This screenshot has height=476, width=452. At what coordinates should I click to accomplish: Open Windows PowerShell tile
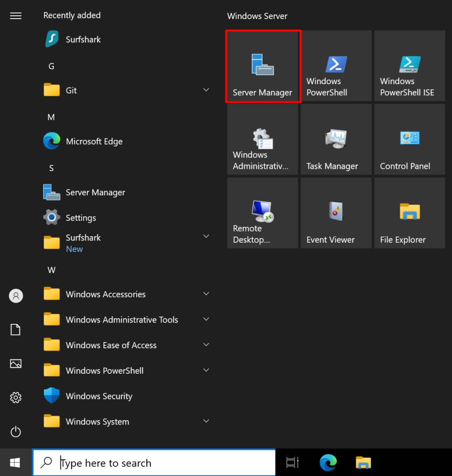(x=335, y=66)
